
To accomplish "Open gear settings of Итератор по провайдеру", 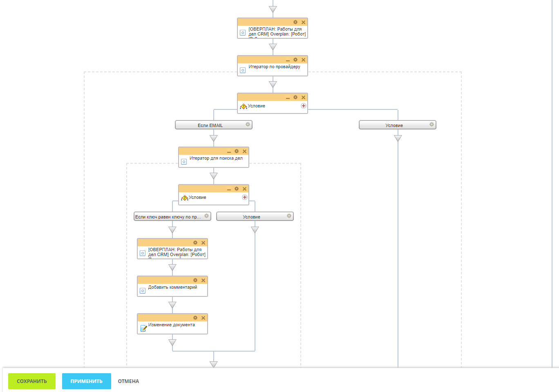I will click(x=295, y=59).
